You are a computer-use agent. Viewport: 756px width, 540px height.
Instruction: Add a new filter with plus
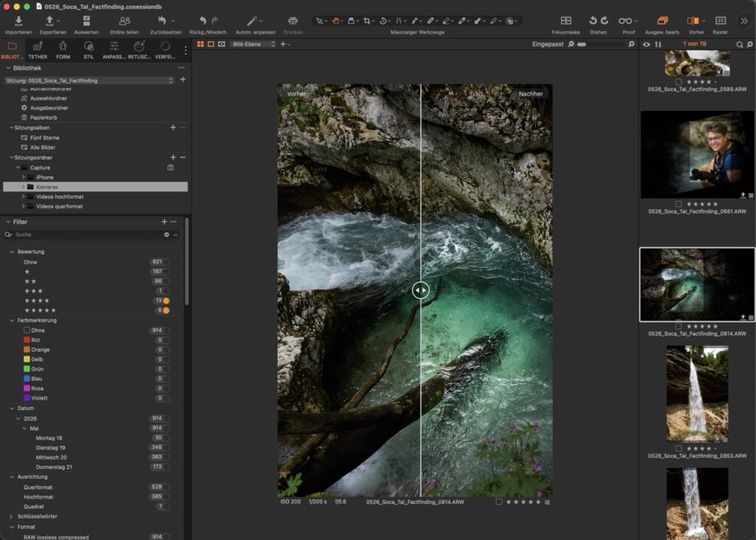(x=164, y=221)
